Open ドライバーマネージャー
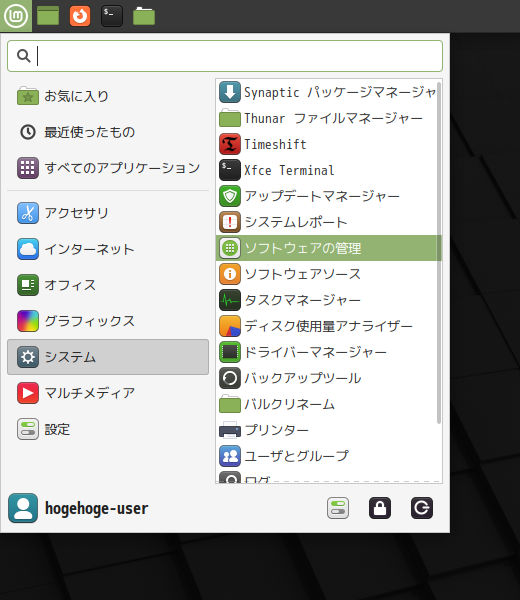The height and width of the screenshot is (600, 520). [327, 352]
